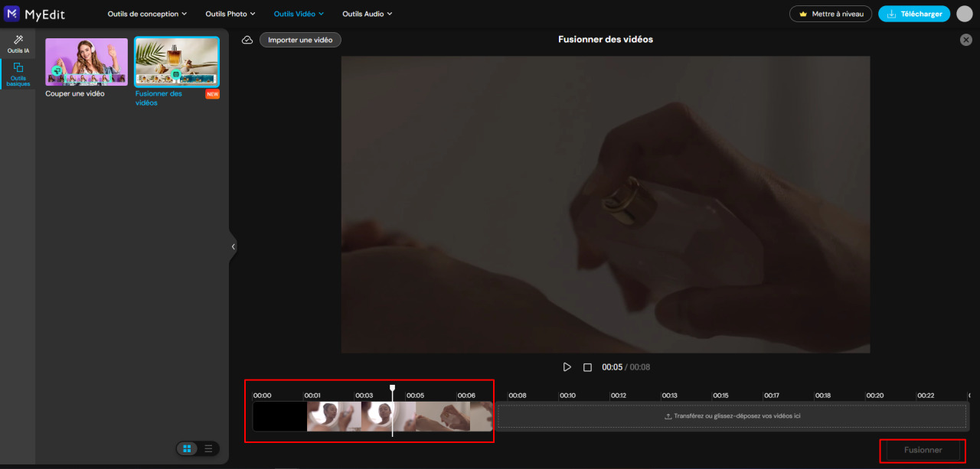Select the Outils basiques sidebar tab

coord(18,73)
